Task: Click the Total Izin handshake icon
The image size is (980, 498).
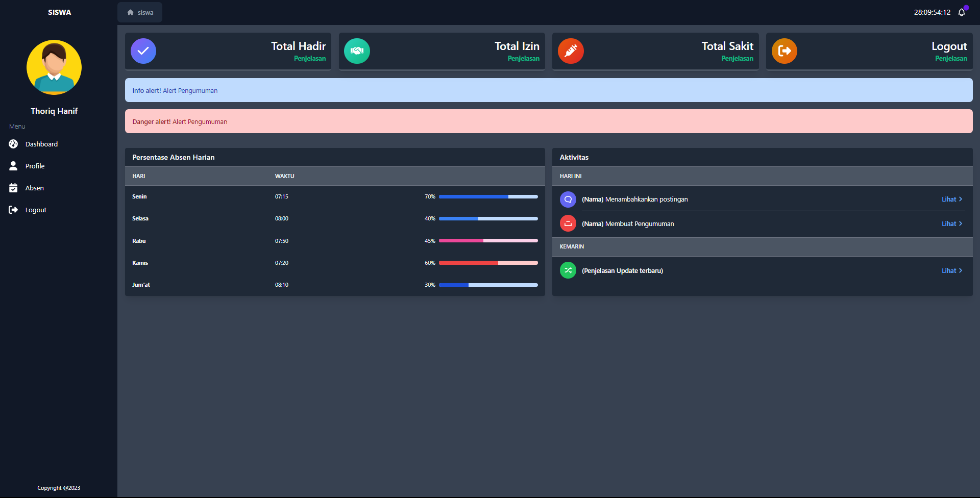Action: pos(357,51)
